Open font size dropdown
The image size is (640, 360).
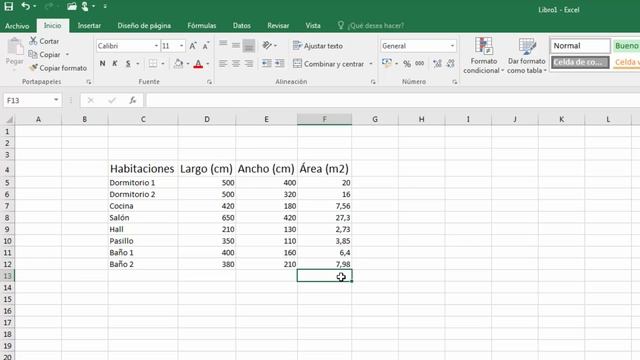coord(182,46)
